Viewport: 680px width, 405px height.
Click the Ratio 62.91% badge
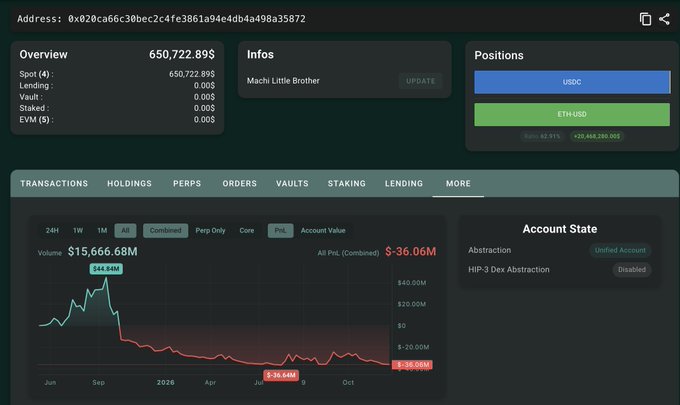542,136
